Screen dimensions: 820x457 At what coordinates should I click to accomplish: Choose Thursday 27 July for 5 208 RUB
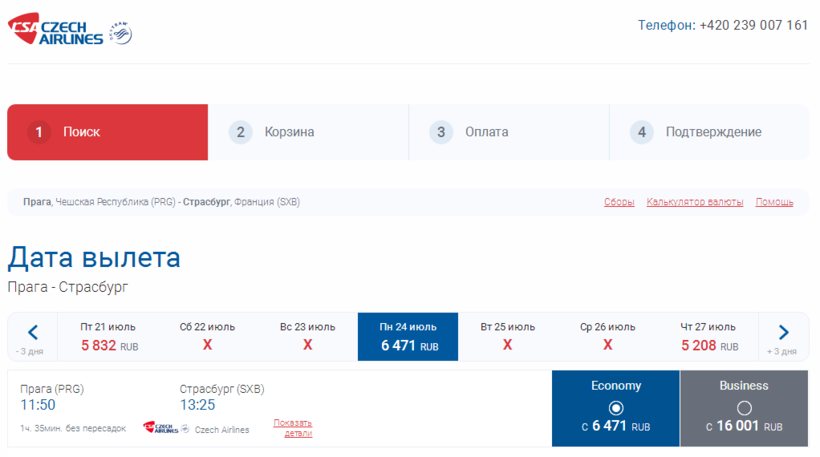[x=708, y=337]
